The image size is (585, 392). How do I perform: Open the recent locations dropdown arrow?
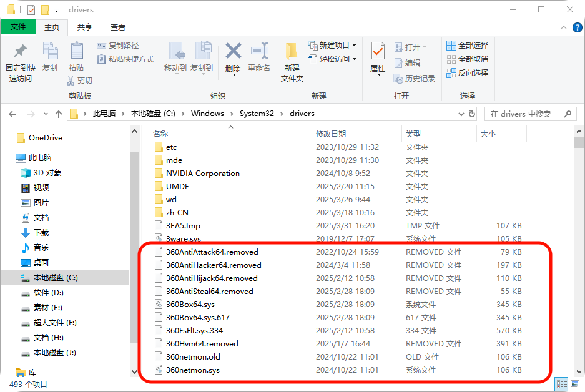(46, 114)
